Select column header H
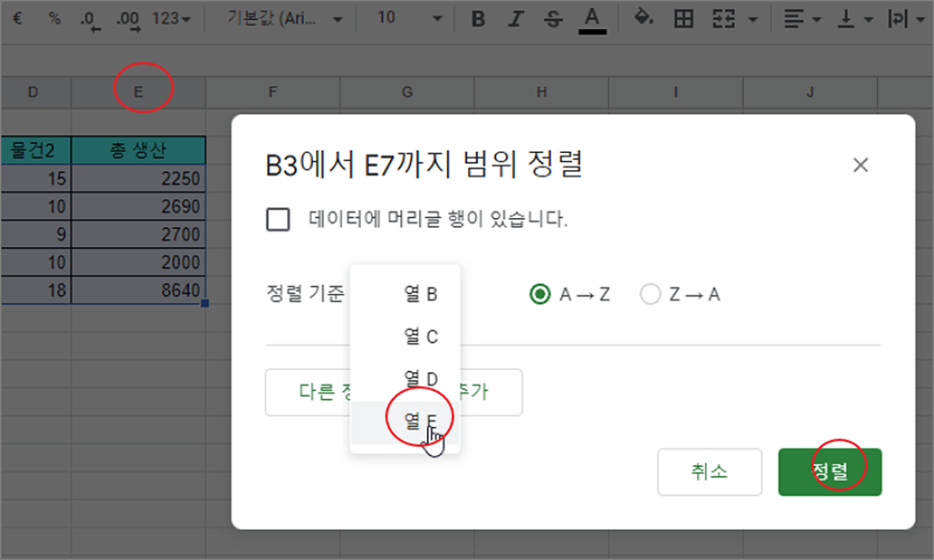This screenshot has height=560, width=934. click(541, 92)
